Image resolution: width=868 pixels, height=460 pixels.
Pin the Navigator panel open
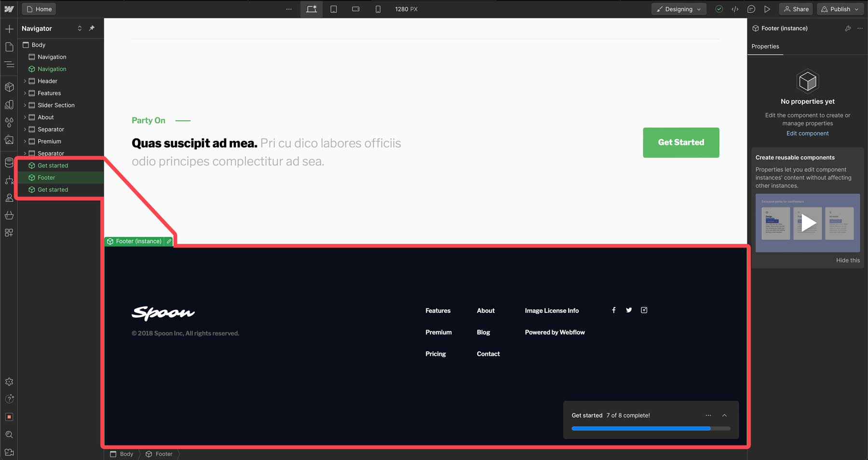91,28
